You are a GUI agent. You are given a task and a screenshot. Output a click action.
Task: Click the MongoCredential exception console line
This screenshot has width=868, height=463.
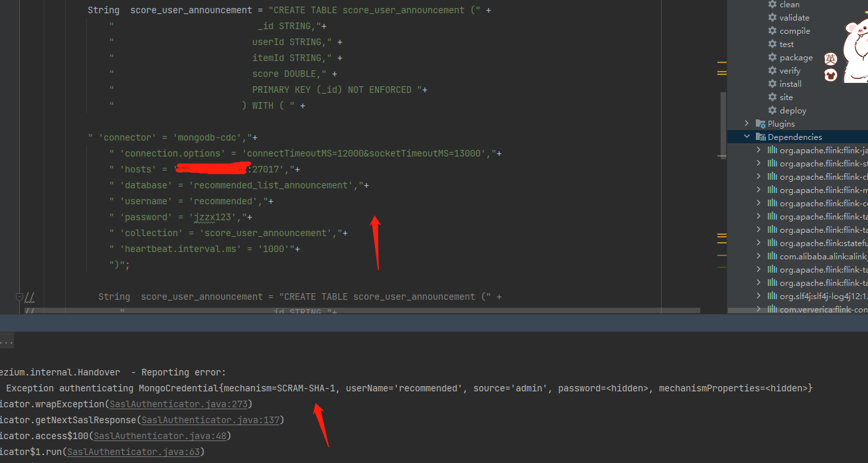tap(409, 388)
